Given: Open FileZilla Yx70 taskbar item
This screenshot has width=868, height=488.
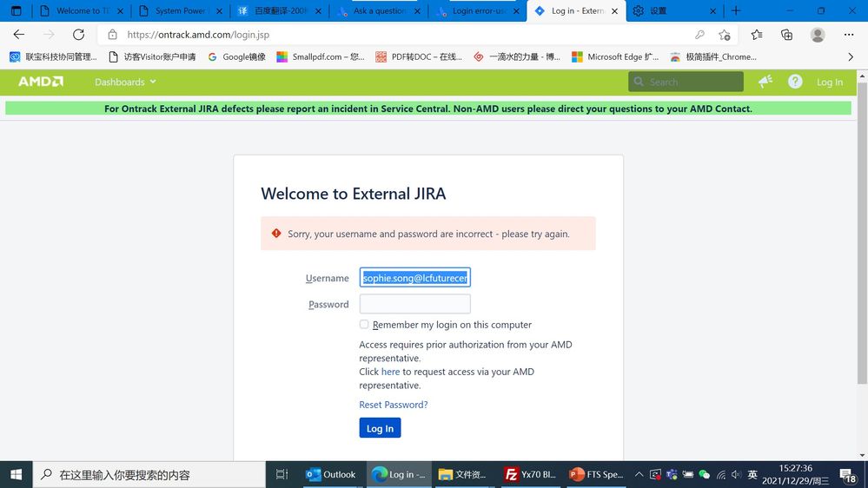Looking at the screenshot, I should point(529,474).
